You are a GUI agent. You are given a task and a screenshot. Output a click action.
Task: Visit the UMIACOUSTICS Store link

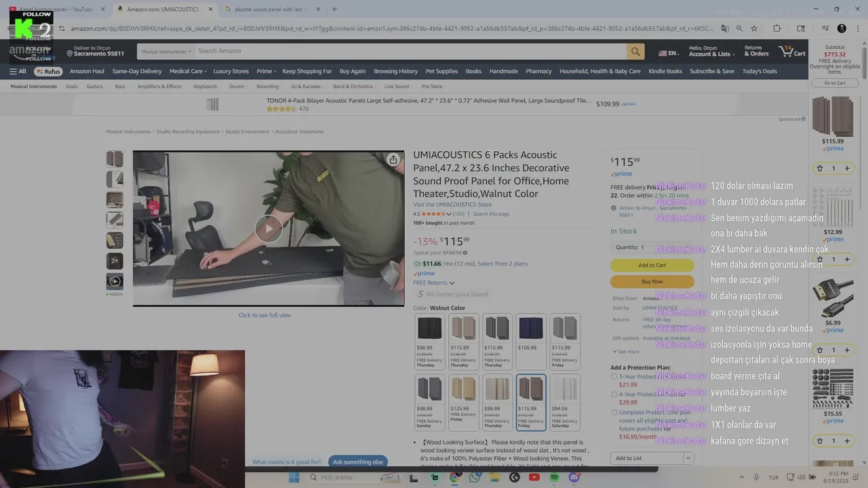452,205
